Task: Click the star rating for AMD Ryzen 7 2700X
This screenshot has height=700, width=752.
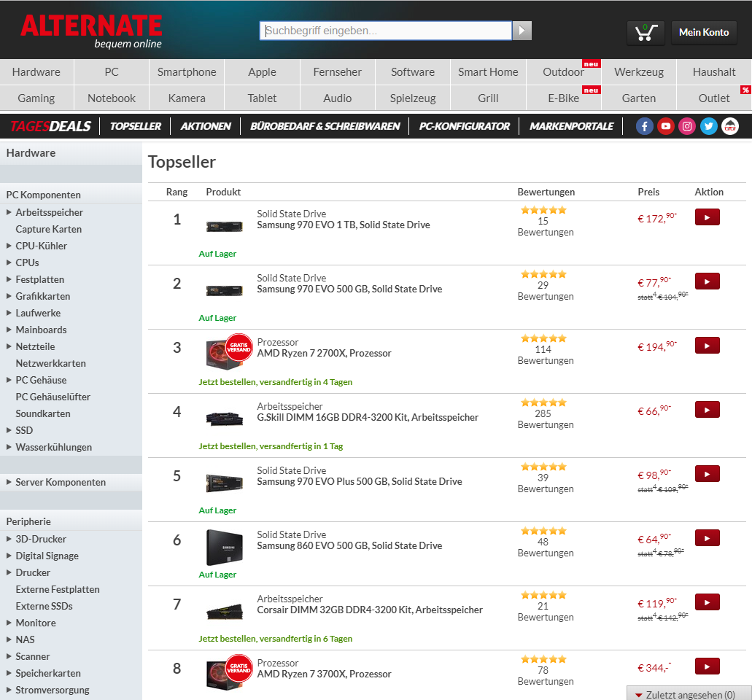Action: click(x=544, y=338)
